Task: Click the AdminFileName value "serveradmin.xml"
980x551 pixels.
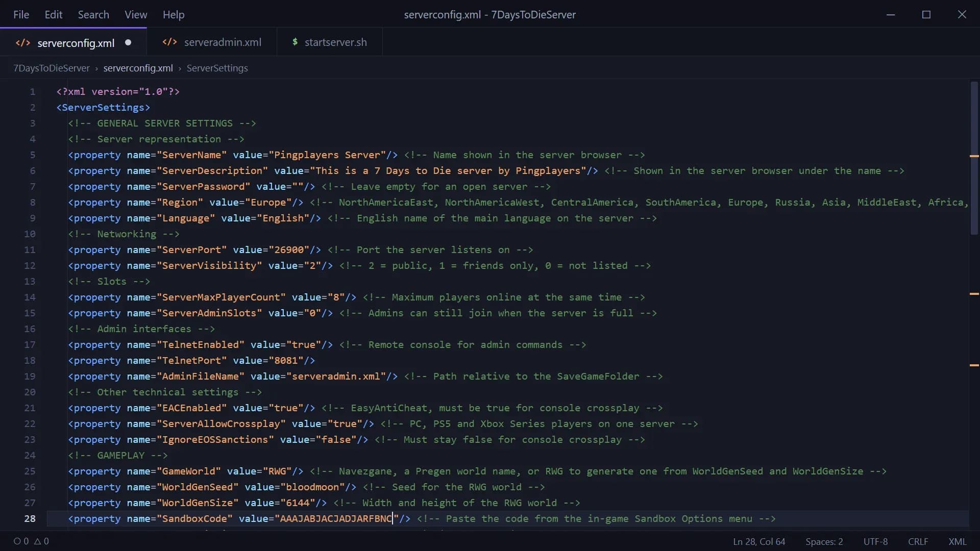Action: click(x=336, y=376)
